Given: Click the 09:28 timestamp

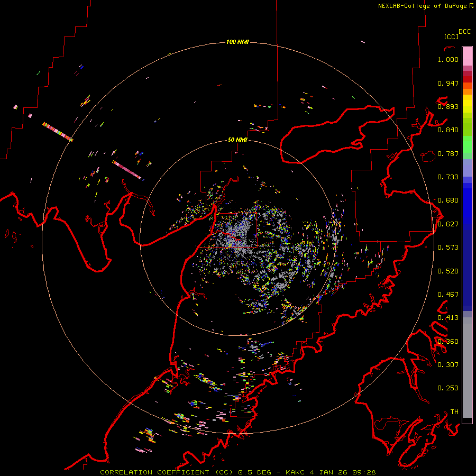Looking at the screenshot, I should [364, 472].
